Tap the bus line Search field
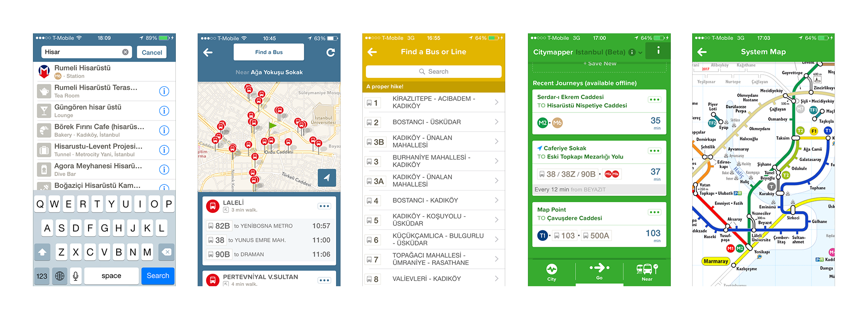This screenshot has width=868, height=320. point(434,72)
